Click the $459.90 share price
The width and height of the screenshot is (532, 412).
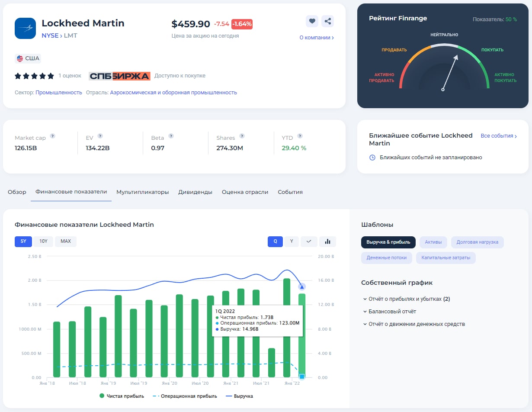(191, 24)
